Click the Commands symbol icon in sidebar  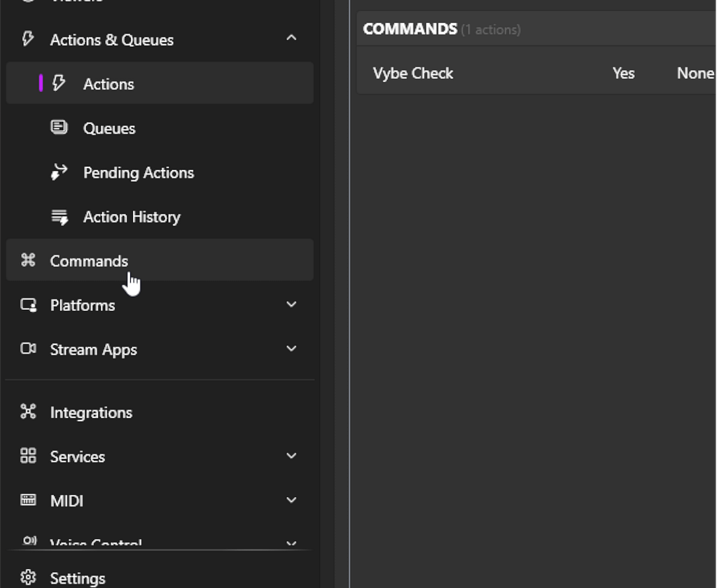[x=28, y=260]
